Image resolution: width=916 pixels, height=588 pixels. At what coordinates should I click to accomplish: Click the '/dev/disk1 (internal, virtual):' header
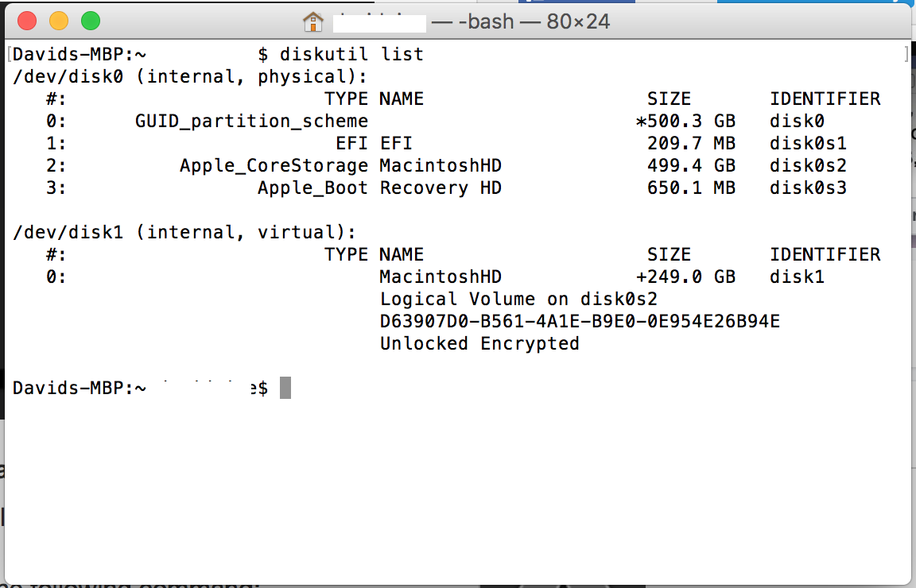point(184,232)
